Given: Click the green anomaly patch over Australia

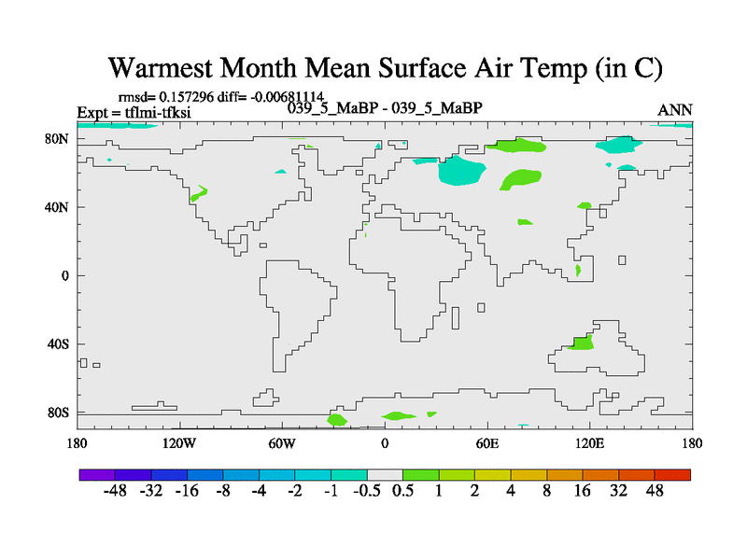Looking at the screenshot, I should pos(581,343).
